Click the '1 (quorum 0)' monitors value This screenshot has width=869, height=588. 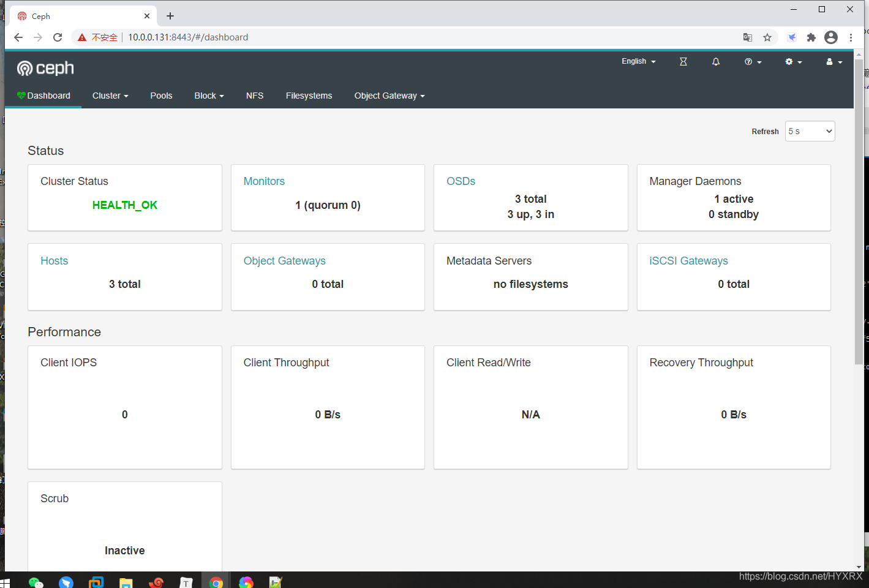pyautogui.click(x=328, y=205)
